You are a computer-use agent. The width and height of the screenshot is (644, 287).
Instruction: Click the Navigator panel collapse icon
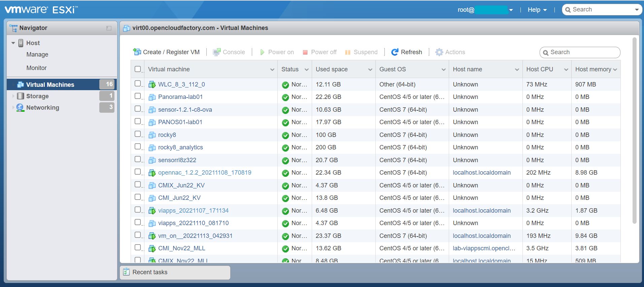(x=109, y=28)
